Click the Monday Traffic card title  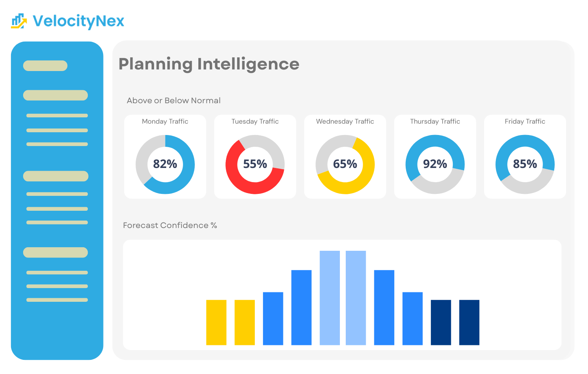165,121
